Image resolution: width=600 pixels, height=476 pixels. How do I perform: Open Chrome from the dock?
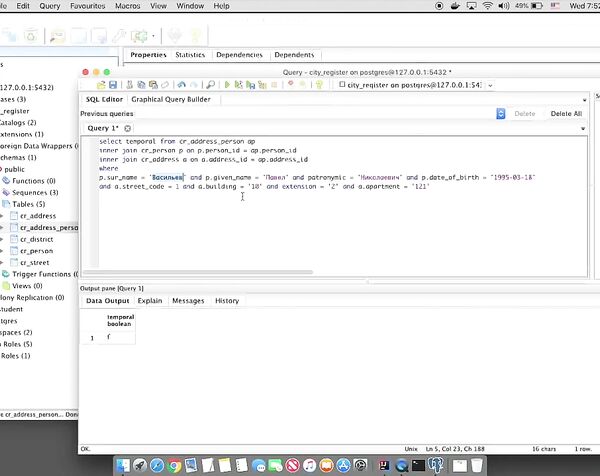pos(174,465)
